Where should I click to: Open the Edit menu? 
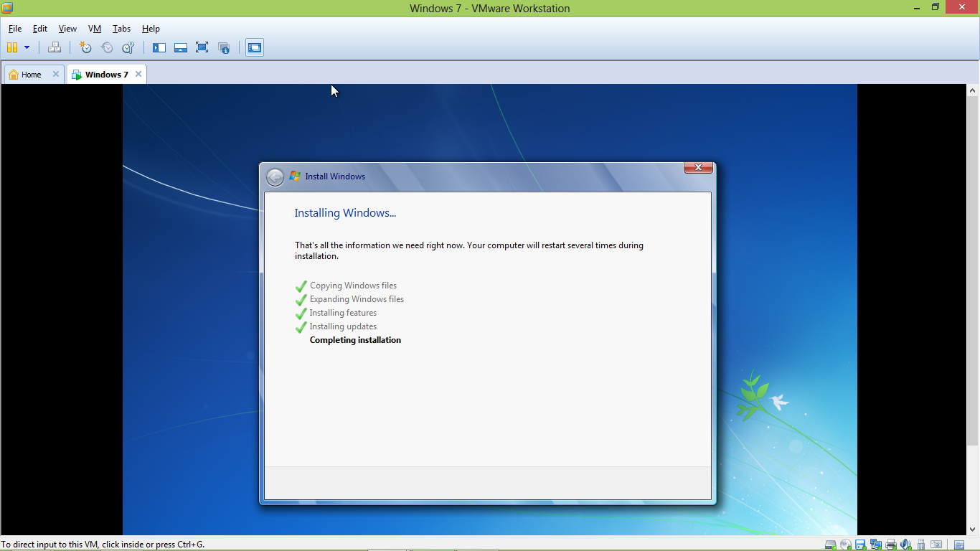pos(40,29)
